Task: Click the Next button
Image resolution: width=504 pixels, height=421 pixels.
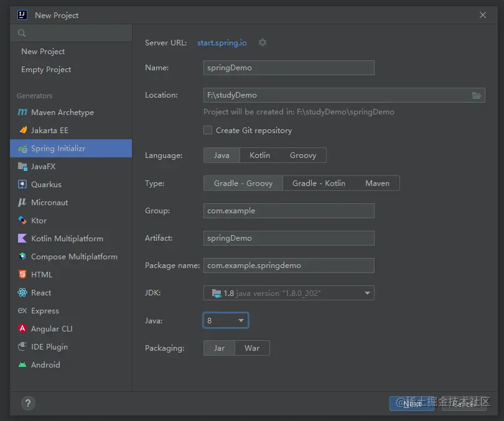Action: pyautogui.click(x=412, y=404)
